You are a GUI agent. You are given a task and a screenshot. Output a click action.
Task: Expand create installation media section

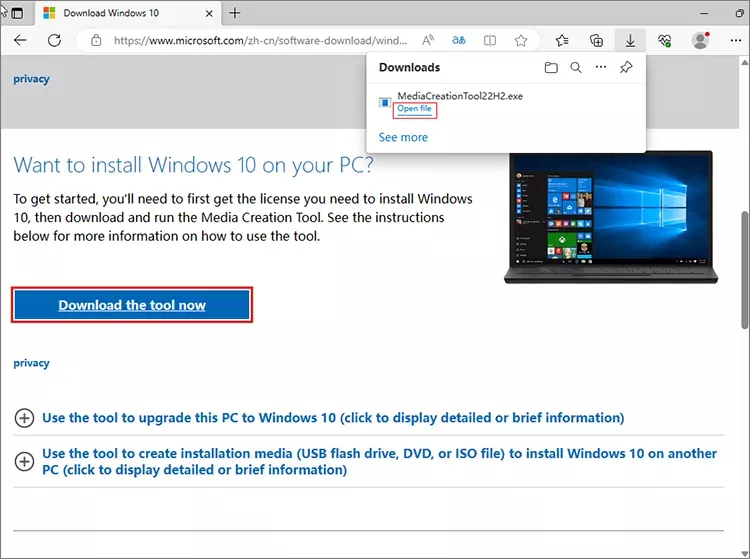point(366,461)
